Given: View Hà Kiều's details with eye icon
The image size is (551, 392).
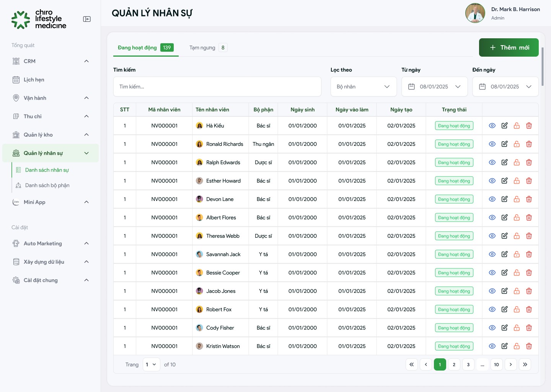Looking at the screenshot, I should pyautogui.click(x=492, y=126).
